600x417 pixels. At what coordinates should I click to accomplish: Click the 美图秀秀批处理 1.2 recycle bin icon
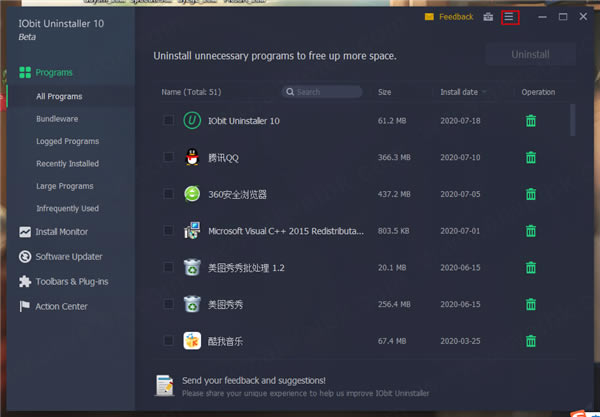point(192,267)
